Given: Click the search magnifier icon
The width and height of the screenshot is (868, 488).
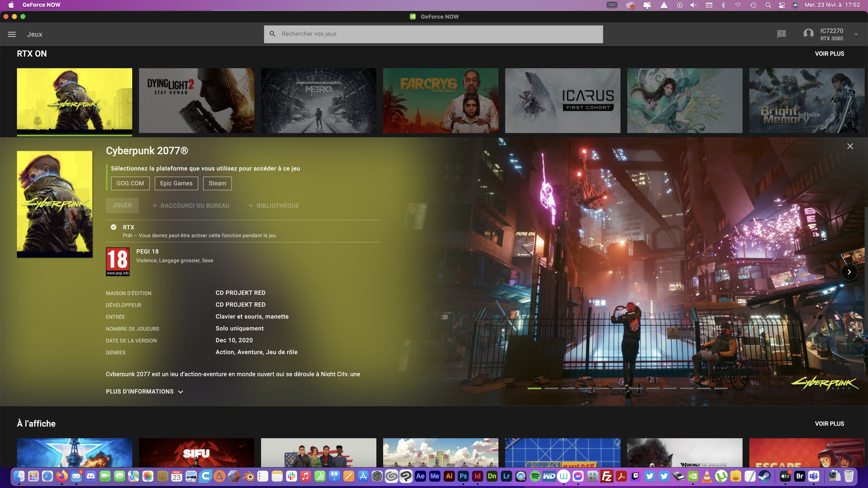Looking at the screenshot, I should (272, 34).
